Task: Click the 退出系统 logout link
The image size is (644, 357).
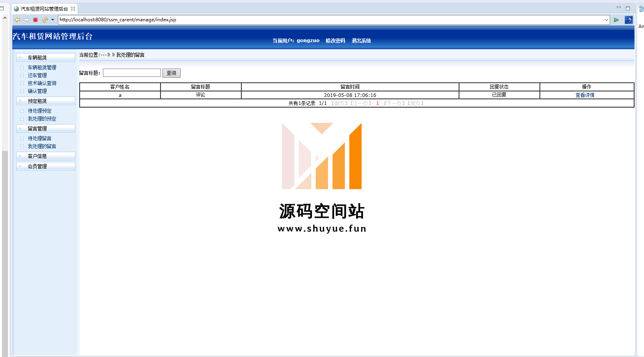Action: click(361, 41)
